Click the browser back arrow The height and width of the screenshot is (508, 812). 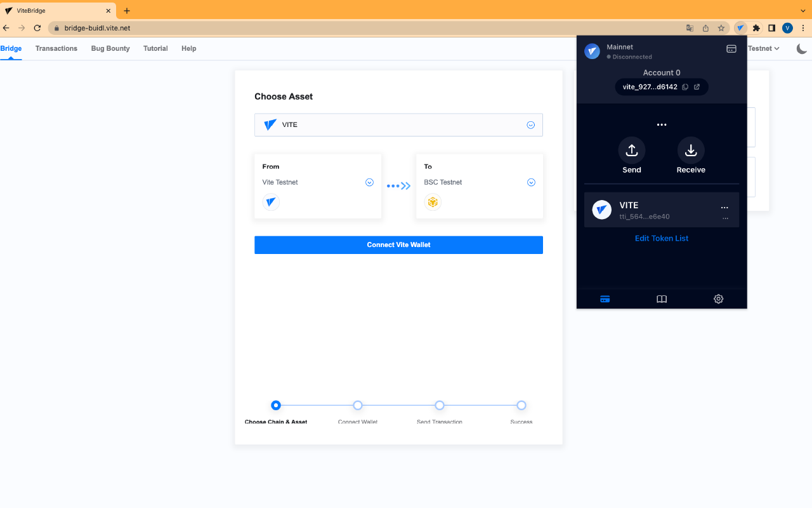(6, 28)
